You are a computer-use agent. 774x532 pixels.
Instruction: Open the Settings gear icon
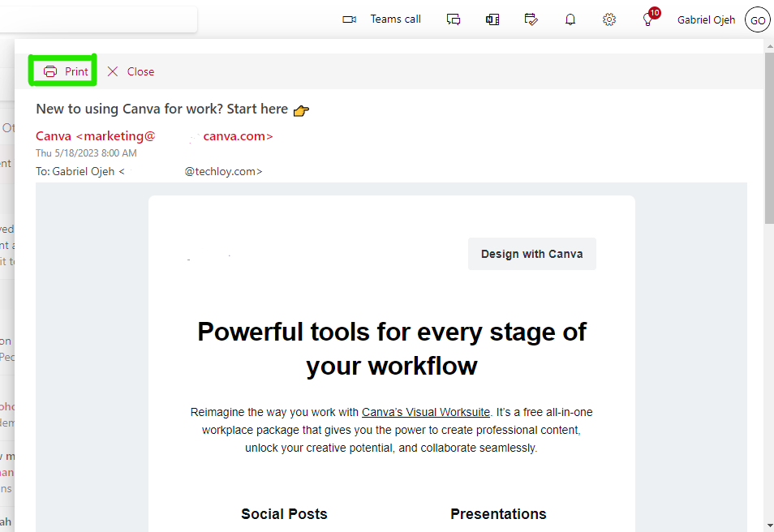pyautogui.click(x=609, y=19)
